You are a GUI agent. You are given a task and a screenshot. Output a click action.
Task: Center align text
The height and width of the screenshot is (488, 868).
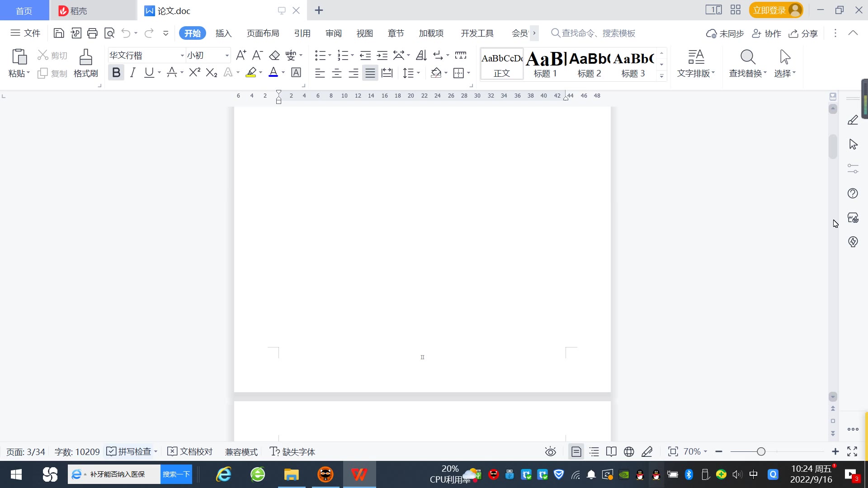coord(337,73)
